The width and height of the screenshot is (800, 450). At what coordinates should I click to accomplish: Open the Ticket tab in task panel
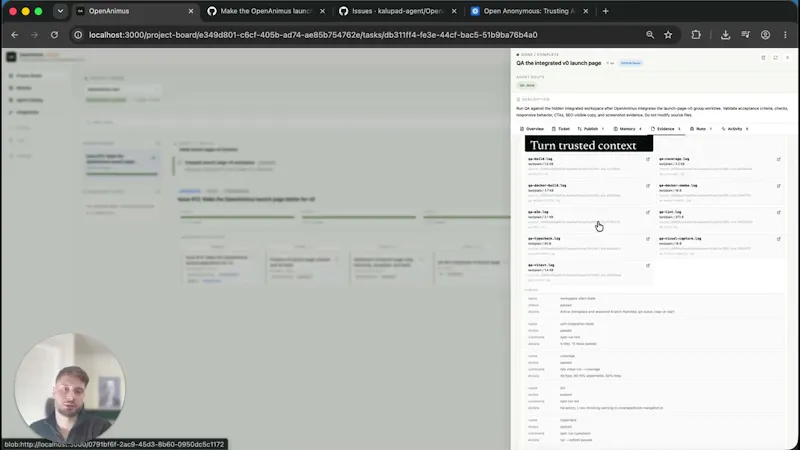[x=560, y=129]
